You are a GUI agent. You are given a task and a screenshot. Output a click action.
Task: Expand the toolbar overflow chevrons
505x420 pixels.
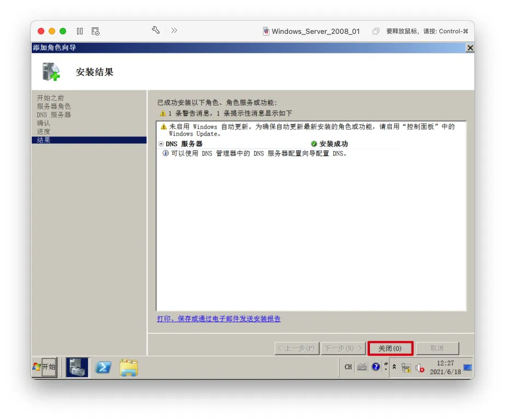pyautogui.click(x=174, y=30)
